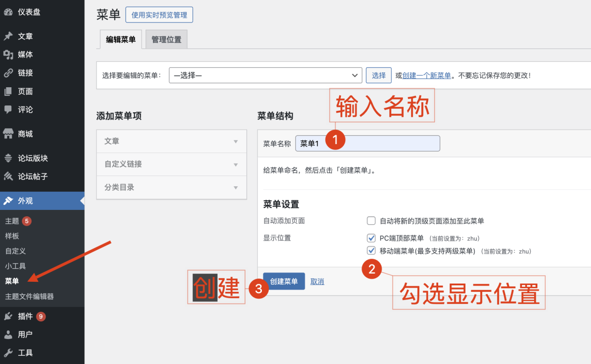Click the plug icon for 插件
This screenshot has width=591, height=364.
(x=8, y=316)
